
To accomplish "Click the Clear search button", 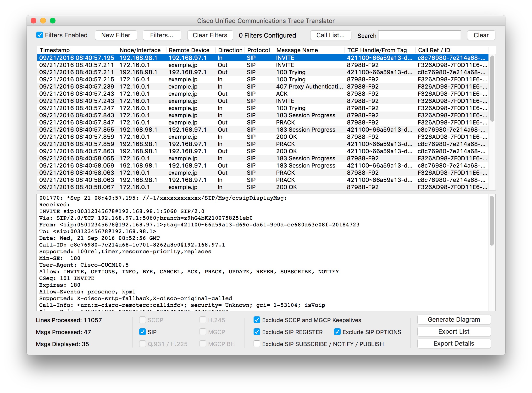I will tap(481, 35).
